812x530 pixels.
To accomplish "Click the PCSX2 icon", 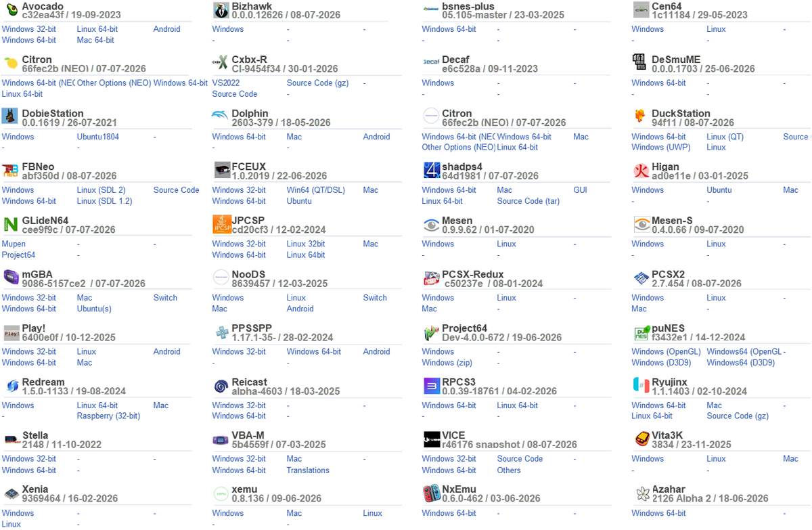I will (641, 278).
